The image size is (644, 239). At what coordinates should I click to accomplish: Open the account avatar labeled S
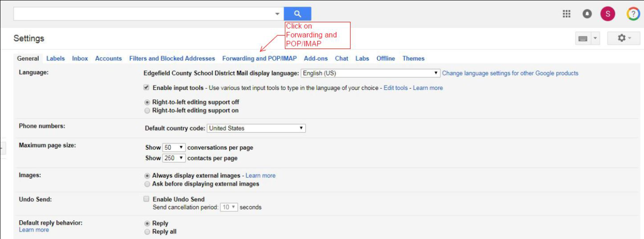(x=607, y=14)
